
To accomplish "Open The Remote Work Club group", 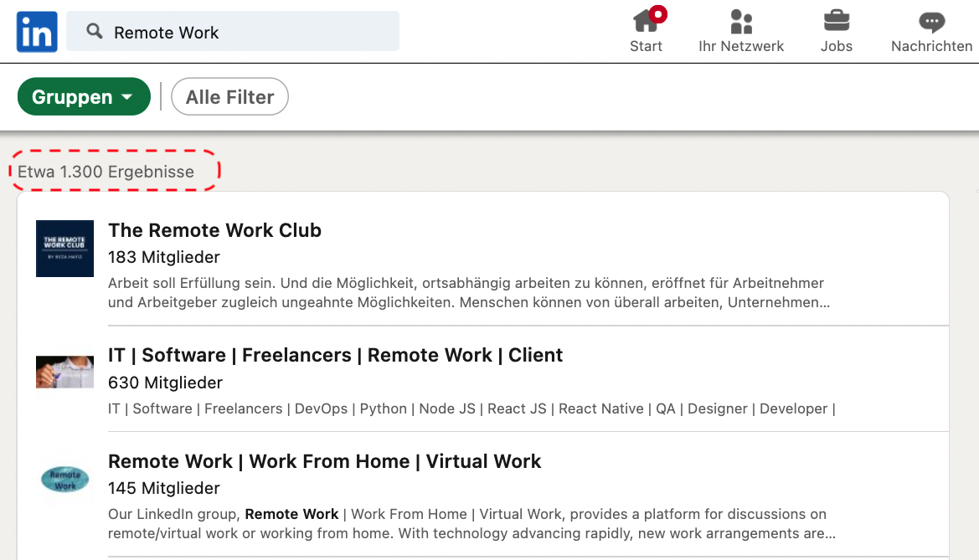I will coord(214,230).
